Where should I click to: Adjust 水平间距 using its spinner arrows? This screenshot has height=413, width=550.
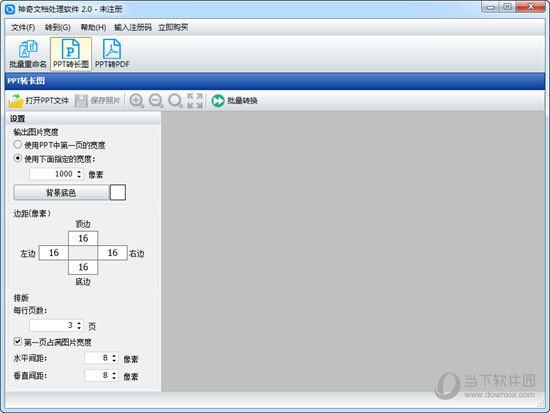(x=114, y=358)
